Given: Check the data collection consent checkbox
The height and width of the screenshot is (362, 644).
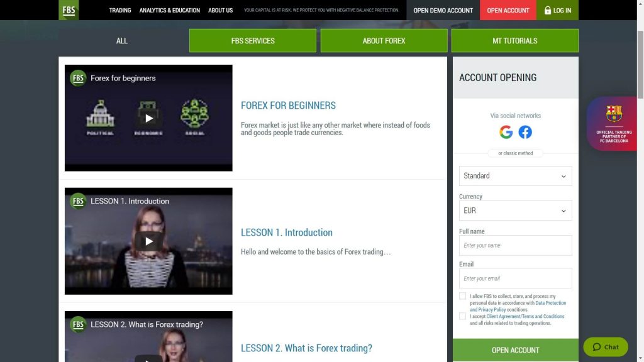Looking at the screenshot, I should pos(463,296).
